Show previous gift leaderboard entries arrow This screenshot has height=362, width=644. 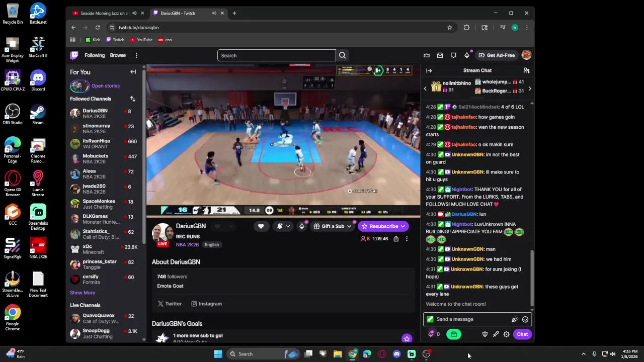[425, 89]
